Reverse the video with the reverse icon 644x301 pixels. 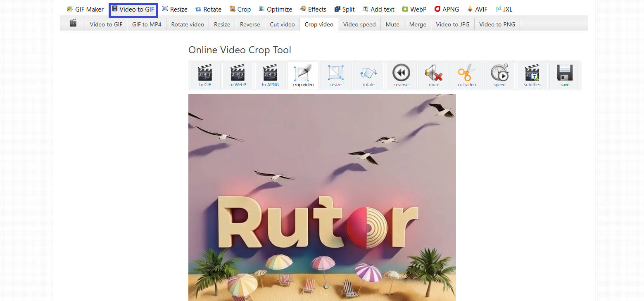click(401, 75)
